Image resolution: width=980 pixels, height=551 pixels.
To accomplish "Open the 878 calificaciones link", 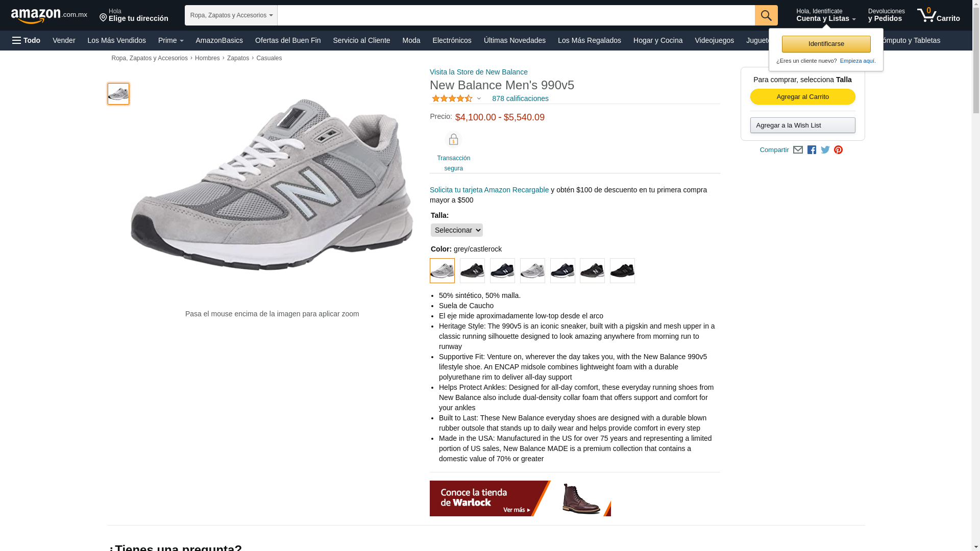I will coord(520,98).
